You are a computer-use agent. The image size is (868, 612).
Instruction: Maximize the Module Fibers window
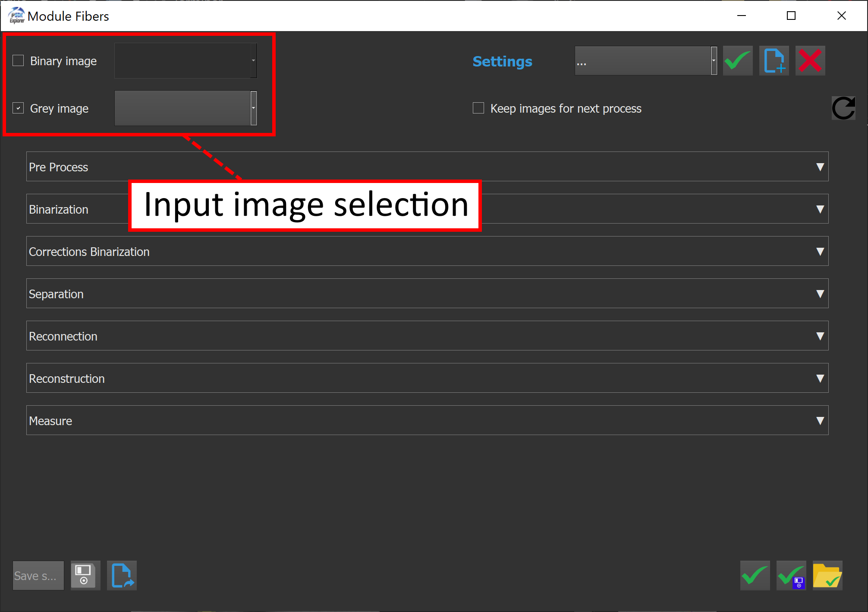(x=791, y=16)
